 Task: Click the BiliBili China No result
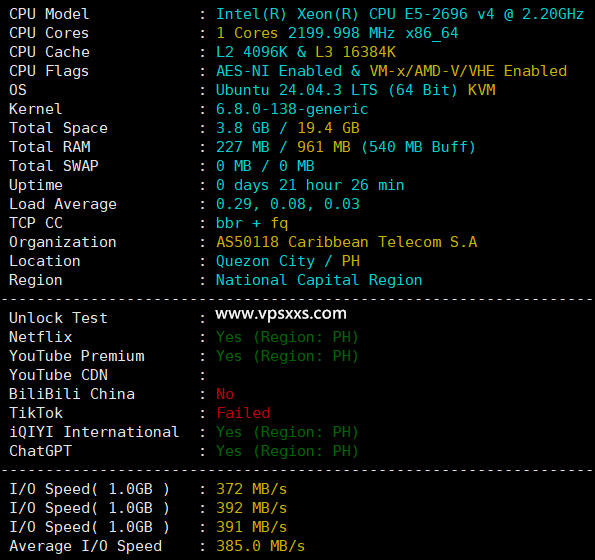tap(225, 394)
